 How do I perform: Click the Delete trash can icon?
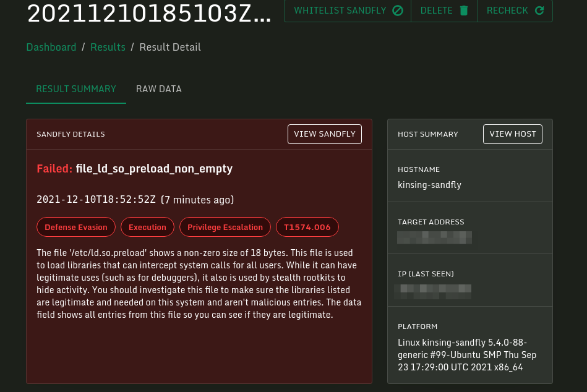coord(464,11)
